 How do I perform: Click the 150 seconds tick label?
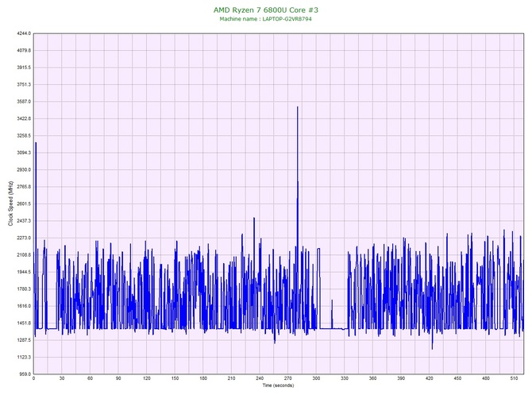click(x=175, y=378)
